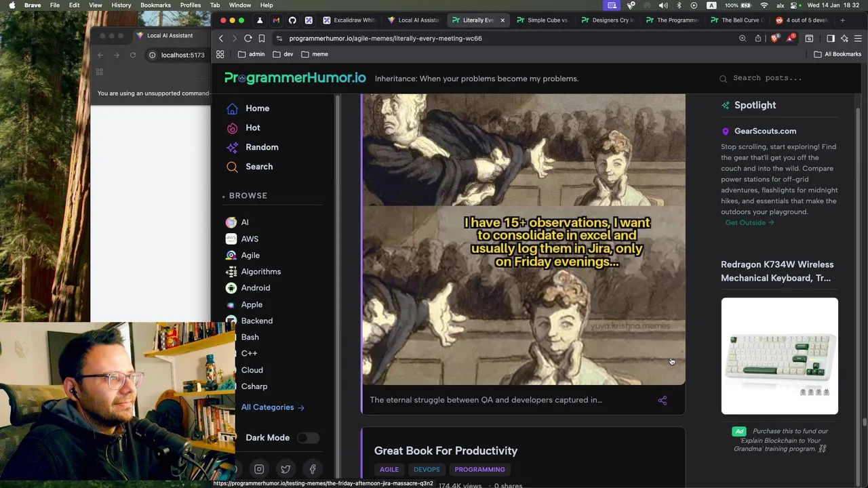
Task: Browse the Algorithms category
Action: [x=253, y=271]
